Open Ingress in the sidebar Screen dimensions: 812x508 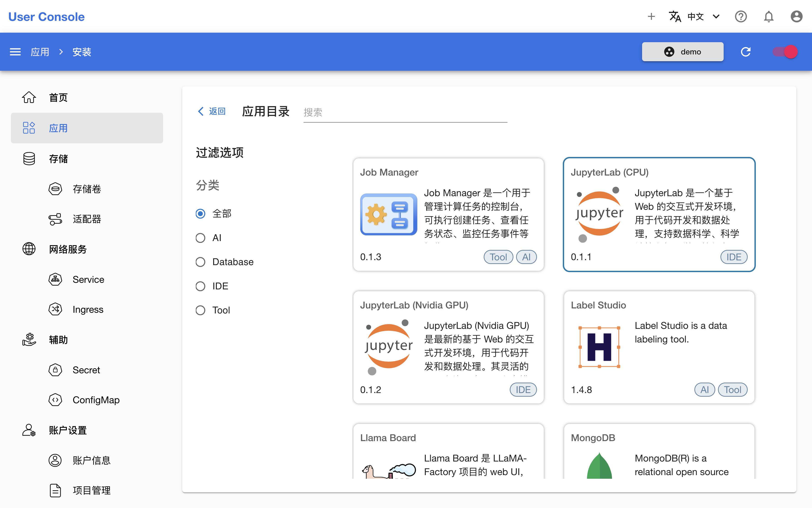coord(87,309)
